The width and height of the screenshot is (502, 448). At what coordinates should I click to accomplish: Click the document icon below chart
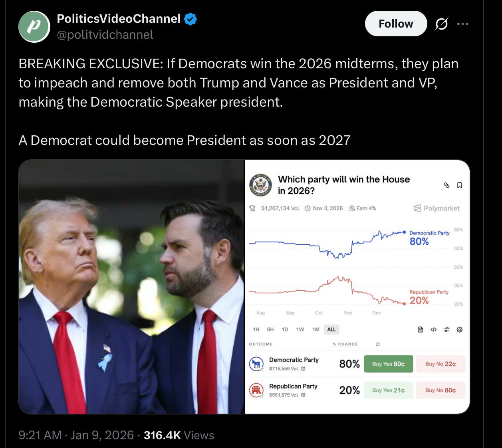point(420,330)
